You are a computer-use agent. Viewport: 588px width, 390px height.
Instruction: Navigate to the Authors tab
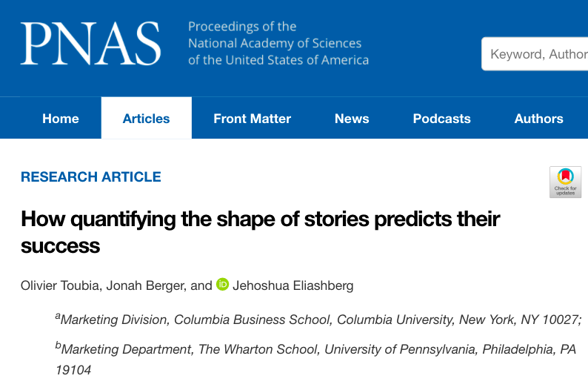(538, 119)
